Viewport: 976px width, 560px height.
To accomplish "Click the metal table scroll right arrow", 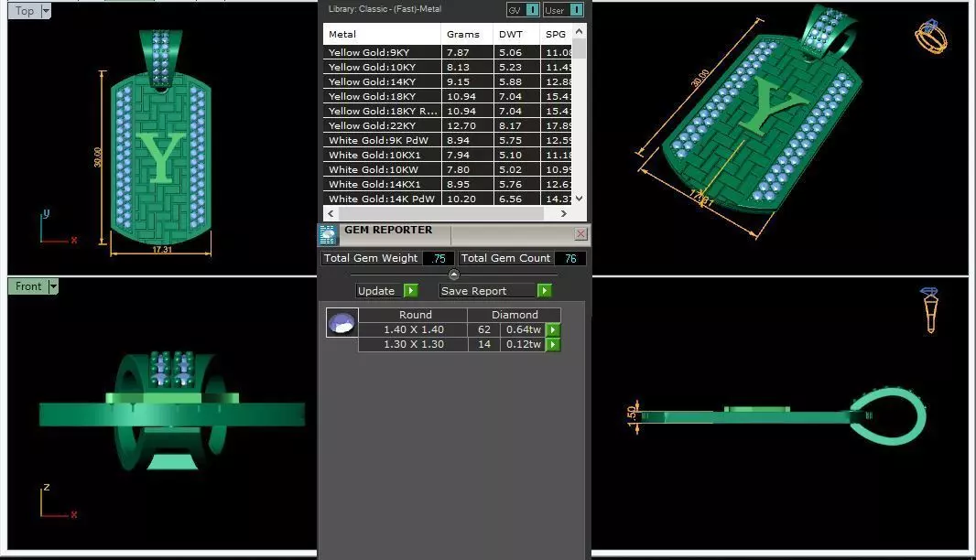I will pos(563,213).
